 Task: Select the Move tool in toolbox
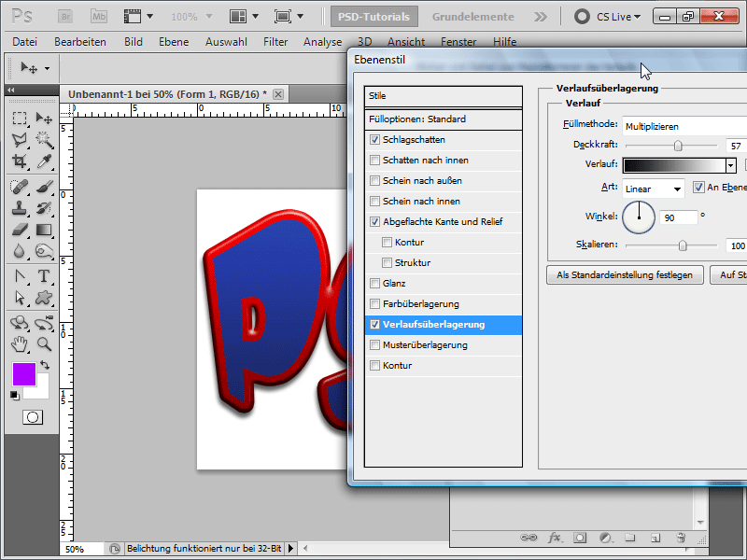(44, 118)
